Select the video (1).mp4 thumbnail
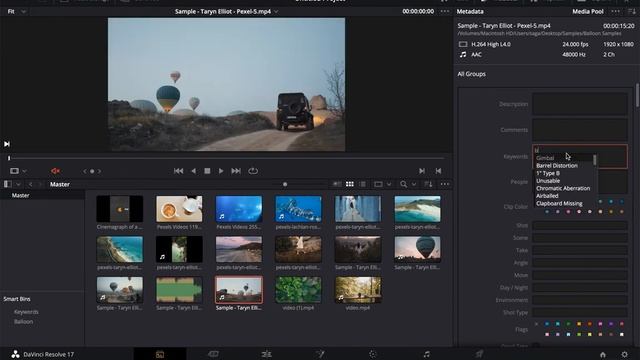The height and width of the screenshot is (360, 640). click(x=298, y=290)
